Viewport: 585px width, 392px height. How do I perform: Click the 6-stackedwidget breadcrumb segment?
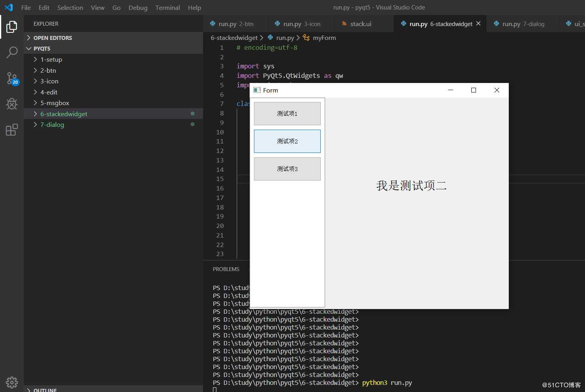[x=234, y=38]
